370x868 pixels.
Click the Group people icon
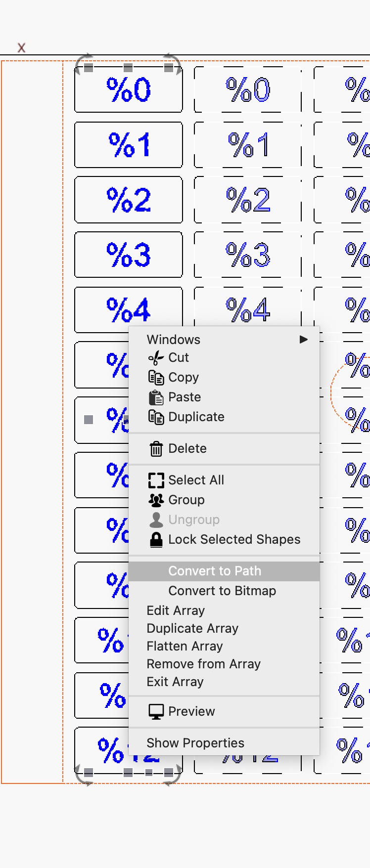pyautogui.click(x=156, y=500)
